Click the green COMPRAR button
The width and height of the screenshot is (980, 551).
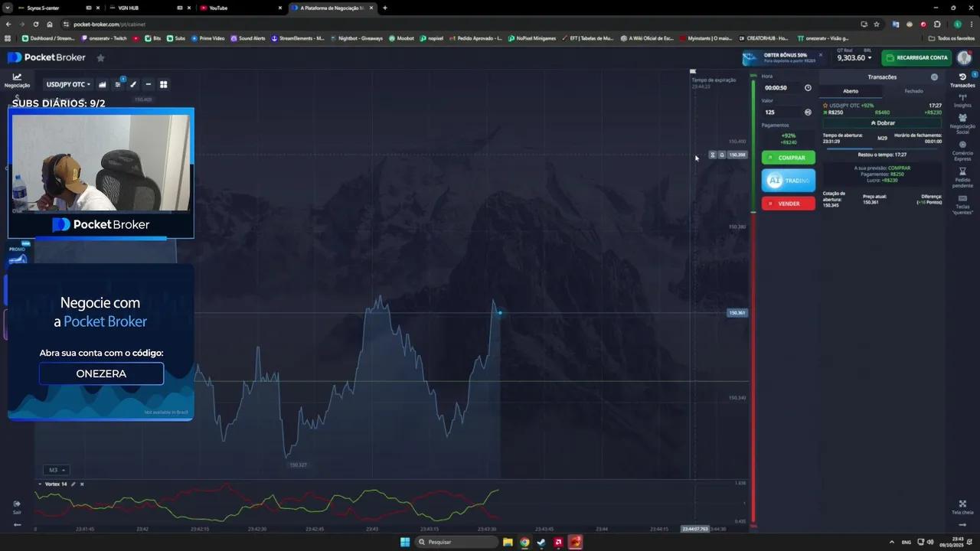pos(788,158)
